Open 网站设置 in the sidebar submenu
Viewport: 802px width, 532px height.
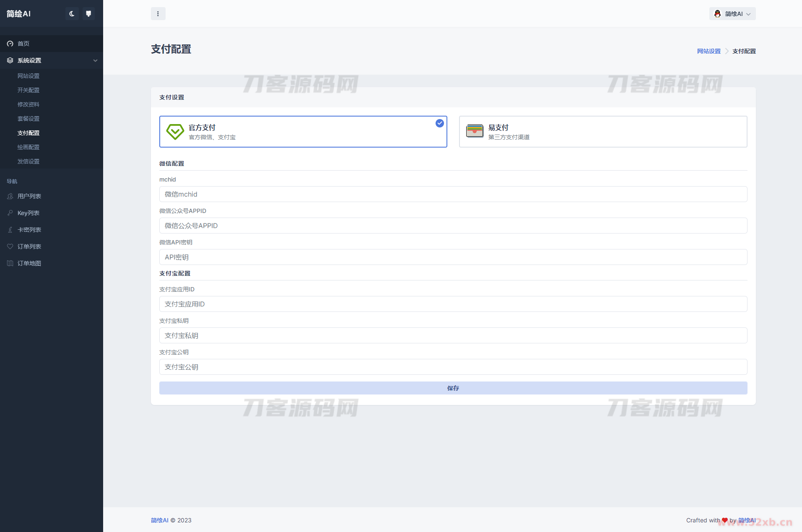coord(29,76)
